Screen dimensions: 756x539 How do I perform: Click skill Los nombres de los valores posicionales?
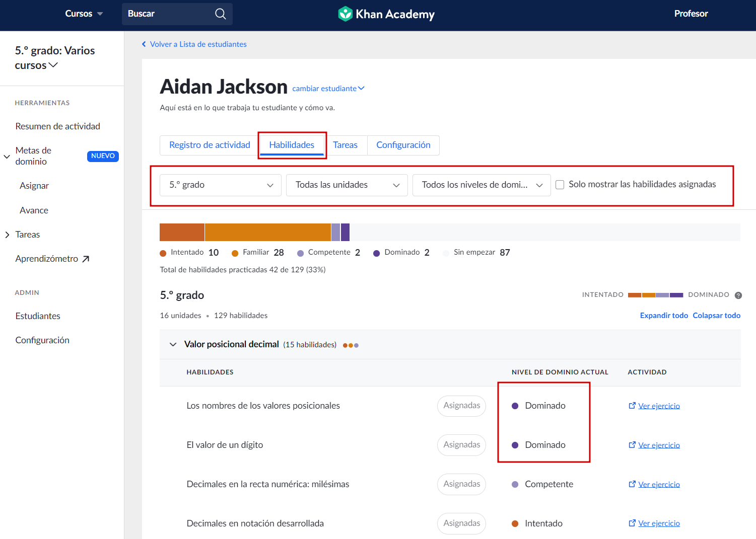point(263,406)
